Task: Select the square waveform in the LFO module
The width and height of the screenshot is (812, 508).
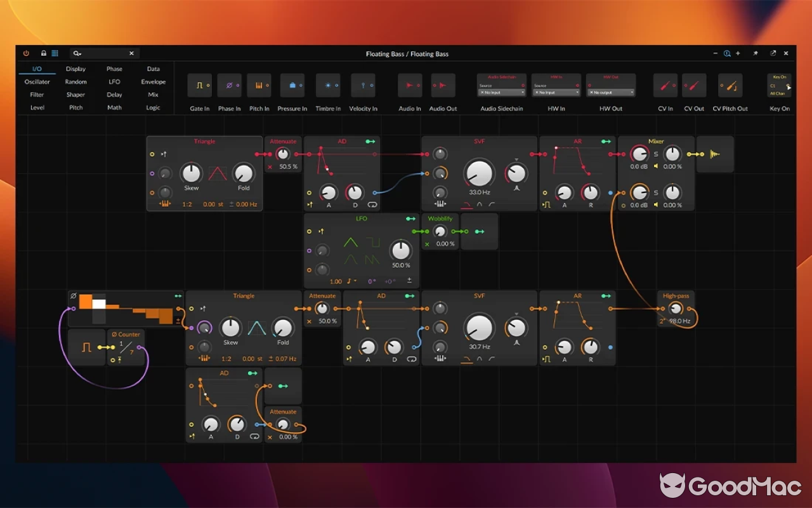Action: point(373,242)
